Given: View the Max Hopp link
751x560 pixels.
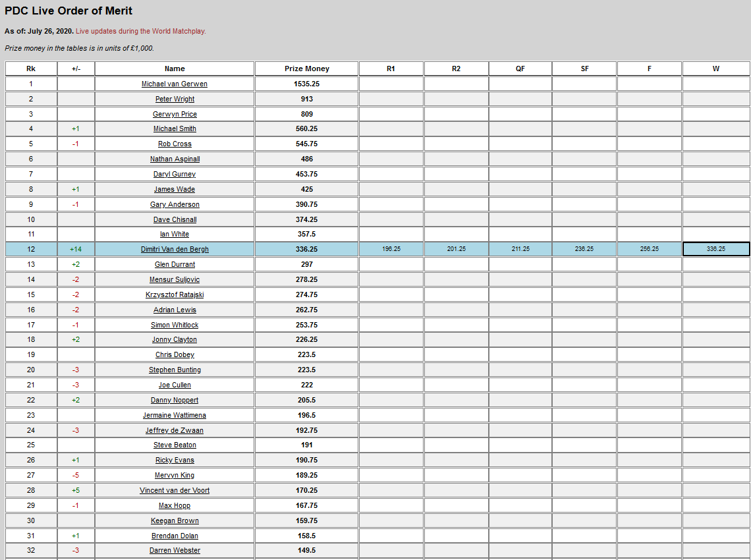Looking at the screenshot, I should pos(175,505).
